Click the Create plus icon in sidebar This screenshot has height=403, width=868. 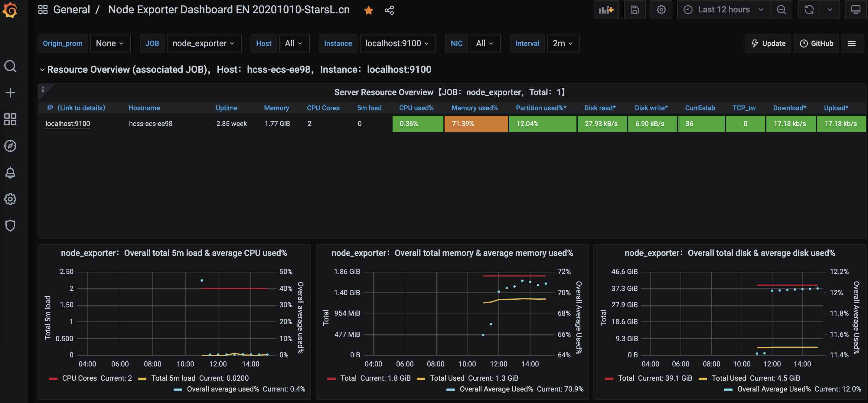coord(10,92)
